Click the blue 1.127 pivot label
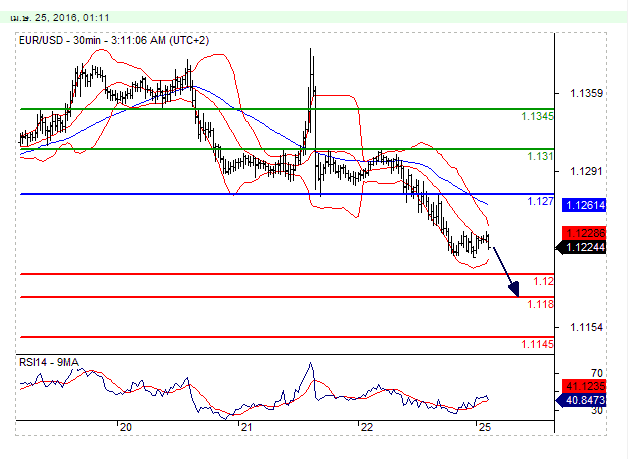The image size is (628, 459). point(540,201)
